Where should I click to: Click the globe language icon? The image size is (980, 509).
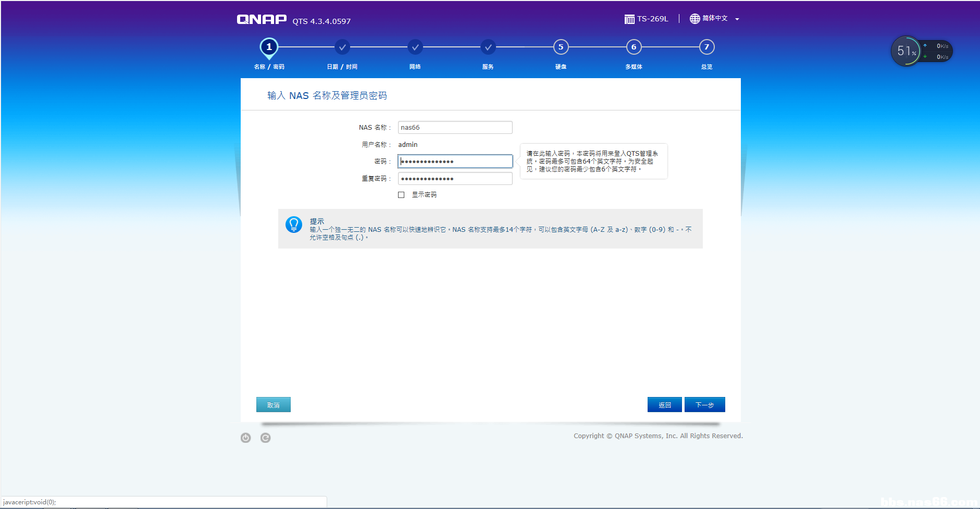pyautogui.click(x=694, y=19)
